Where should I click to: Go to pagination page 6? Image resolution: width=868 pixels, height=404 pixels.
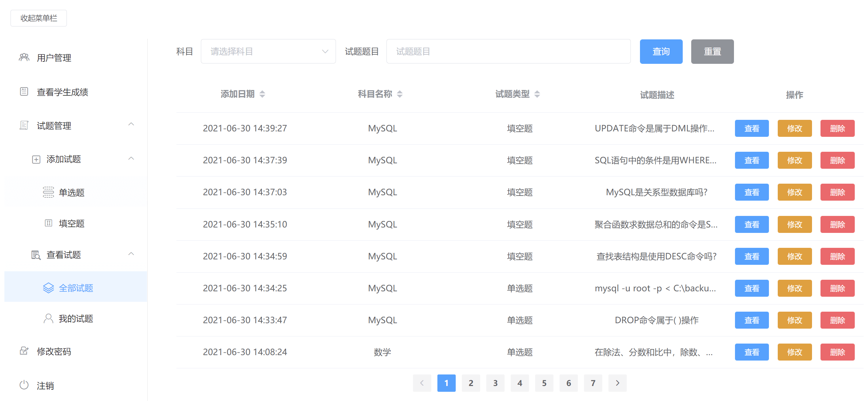click(568, 383)
